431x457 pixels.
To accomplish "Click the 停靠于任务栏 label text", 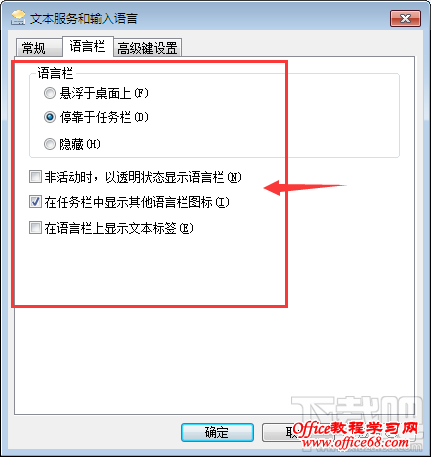I will (95, 117).
